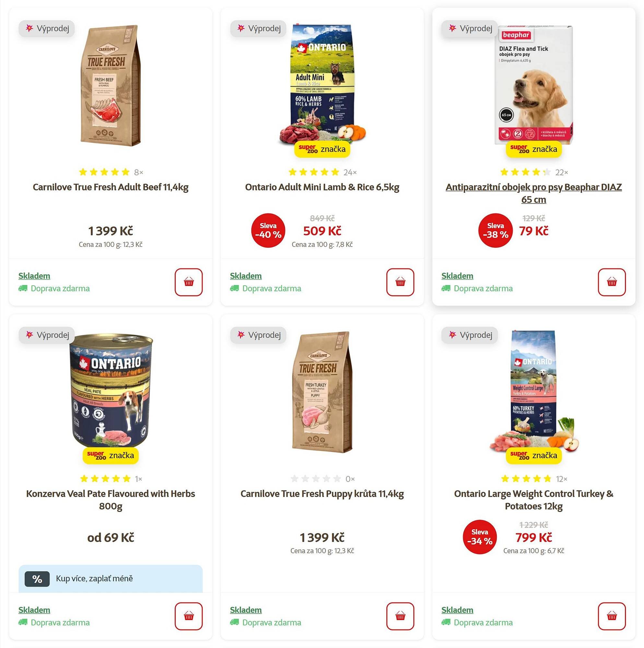Click the percent icon in Kup více banner
The image size is (644, 648).
37,579
